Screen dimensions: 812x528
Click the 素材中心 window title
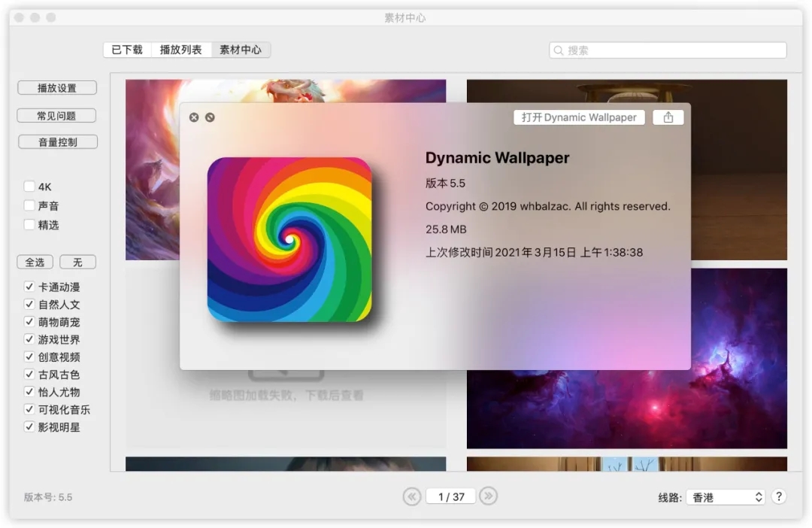tap(405, 18)
